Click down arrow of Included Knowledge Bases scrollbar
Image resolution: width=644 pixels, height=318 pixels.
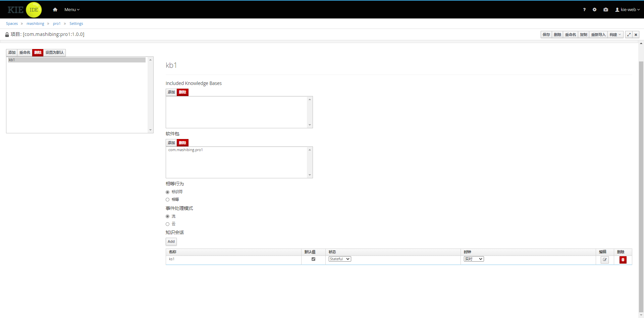pyautogui.click(x=310, y=125)
